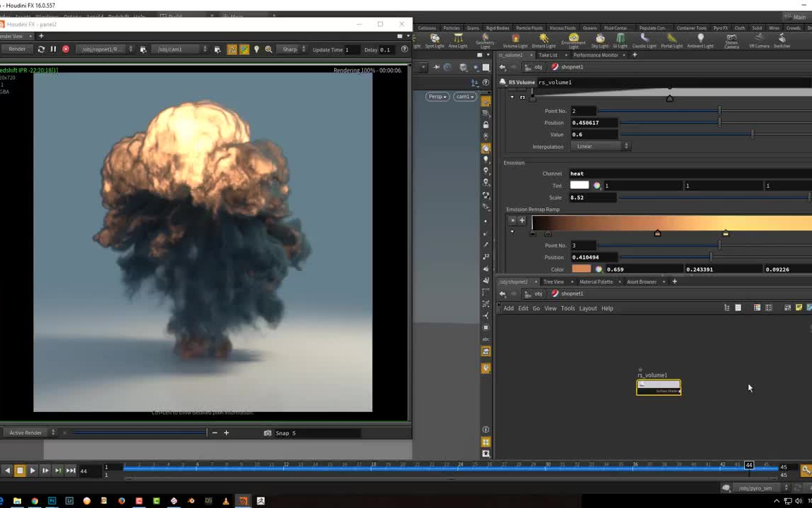
Task: Click the frame 44 marker on the timeline
Action: click(749, 465)
